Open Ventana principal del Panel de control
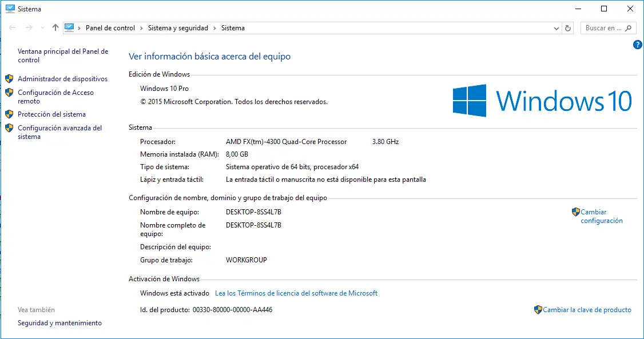644x339 pixels. coord(63,55)
